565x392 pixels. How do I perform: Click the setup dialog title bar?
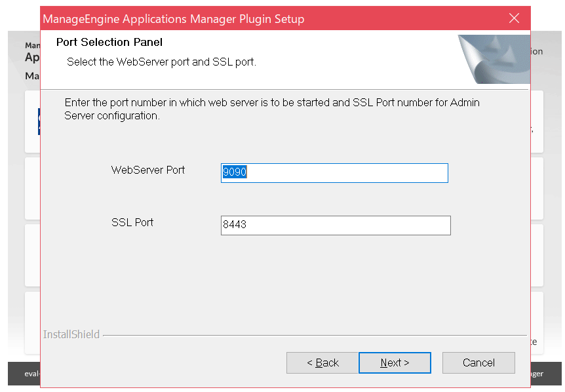(x=262, y=18)
